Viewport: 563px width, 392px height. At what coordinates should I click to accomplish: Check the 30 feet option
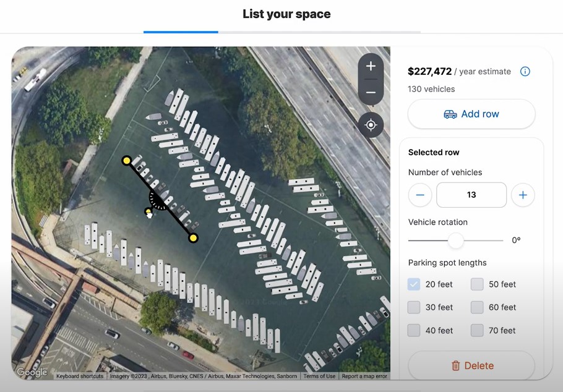[x=414, y=307]
